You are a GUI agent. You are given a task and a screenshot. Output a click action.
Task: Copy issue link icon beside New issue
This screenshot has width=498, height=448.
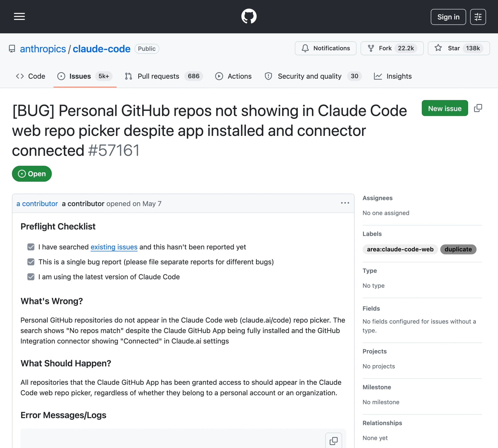[x=478, y=108]
